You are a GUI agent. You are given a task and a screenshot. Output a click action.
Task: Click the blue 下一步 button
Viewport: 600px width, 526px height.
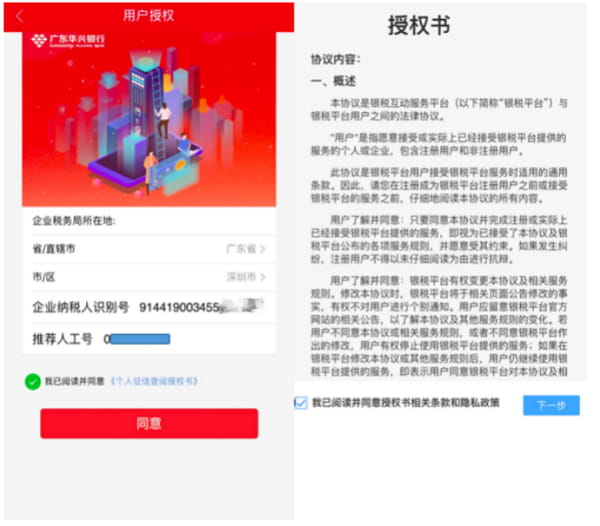point(551,405)
